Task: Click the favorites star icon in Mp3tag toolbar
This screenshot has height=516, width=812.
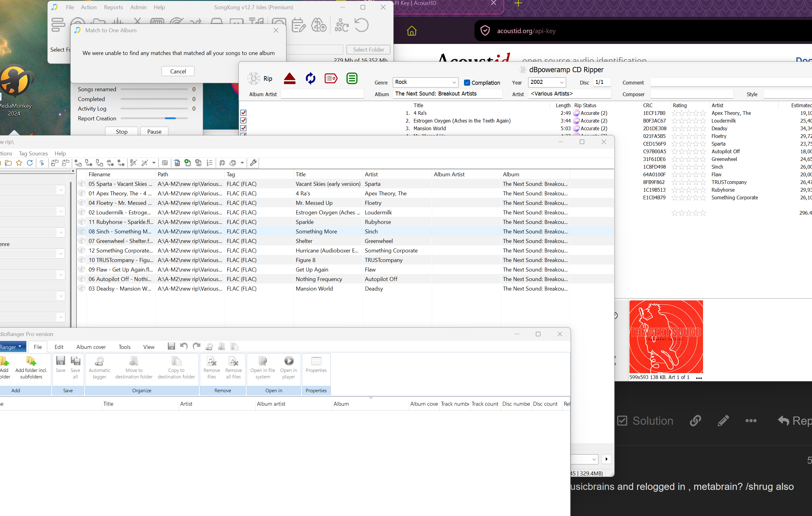Action: (x=19, y=163)
